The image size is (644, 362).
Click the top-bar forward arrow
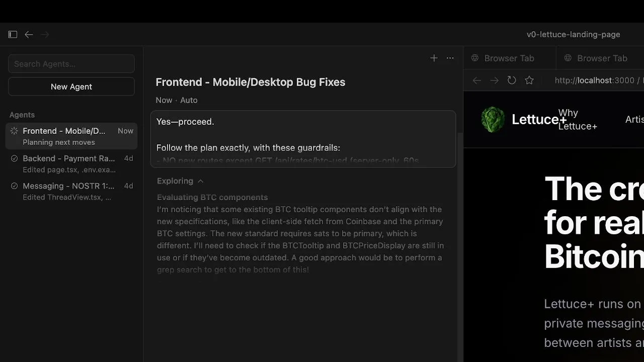pos(45,35)
